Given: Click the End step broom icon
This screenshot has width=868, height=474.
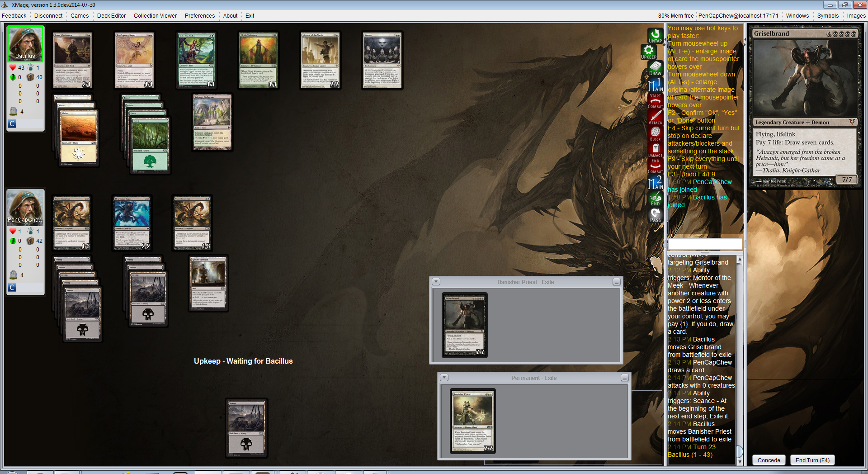Looking at the screenshot, I should click(655, 199).
